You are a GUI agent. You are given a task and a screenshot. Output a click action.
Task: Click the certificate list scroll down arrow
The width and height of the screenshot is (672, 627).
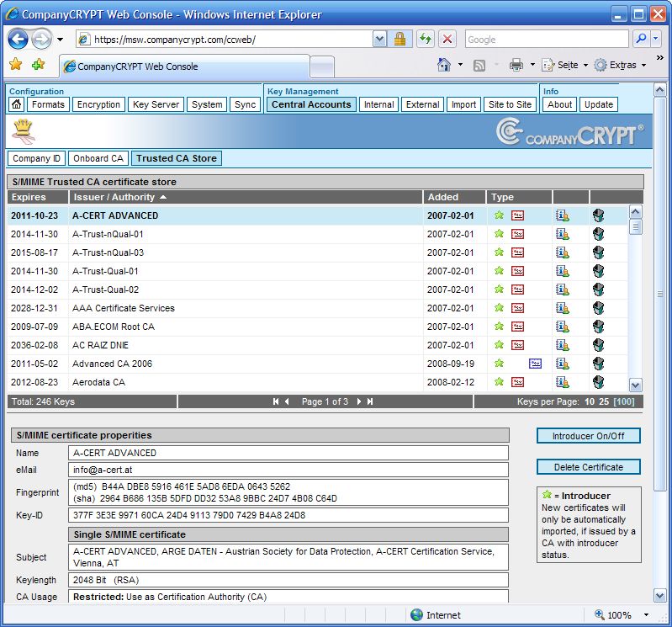coord(635,385)
